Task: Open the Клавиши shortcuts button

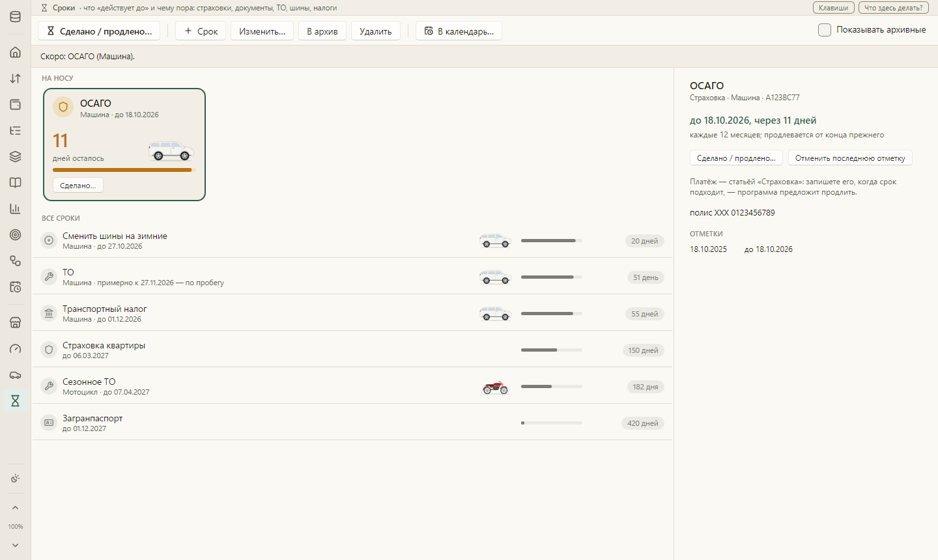Action: [834, 8]
